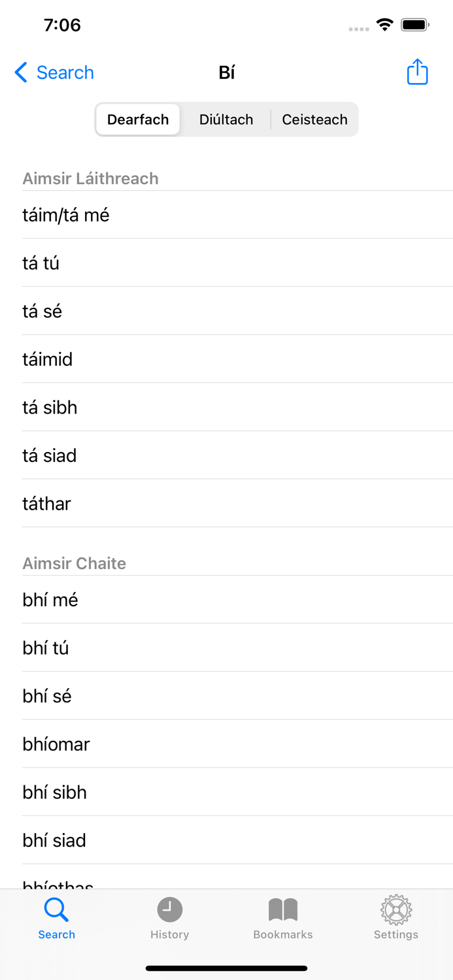Tap the back chevron beside Search
Viewport: 453px width, 980px height.
20,72
